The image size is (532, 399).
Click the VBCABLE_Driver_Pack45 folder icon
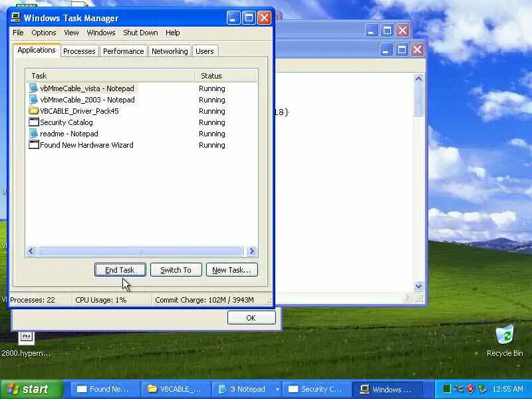coord(33,110)
